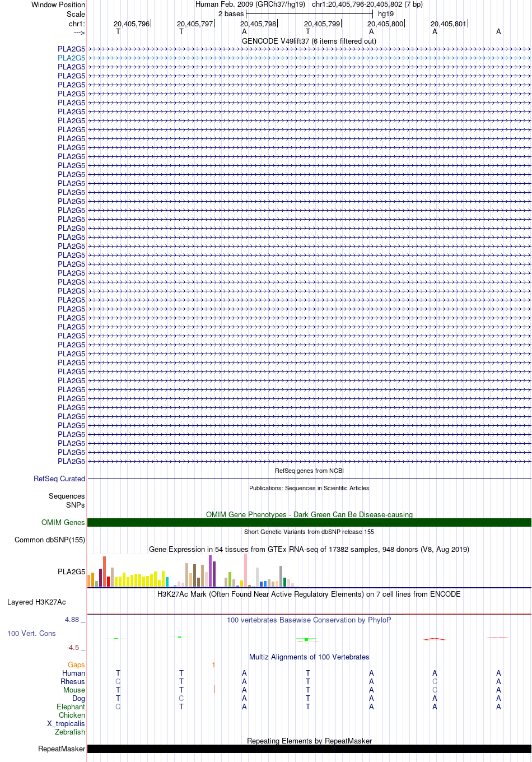This screenshot has height=762, width=532.
Task: Click the Elephant alignment row label
Action: click(x=71, y=707)
